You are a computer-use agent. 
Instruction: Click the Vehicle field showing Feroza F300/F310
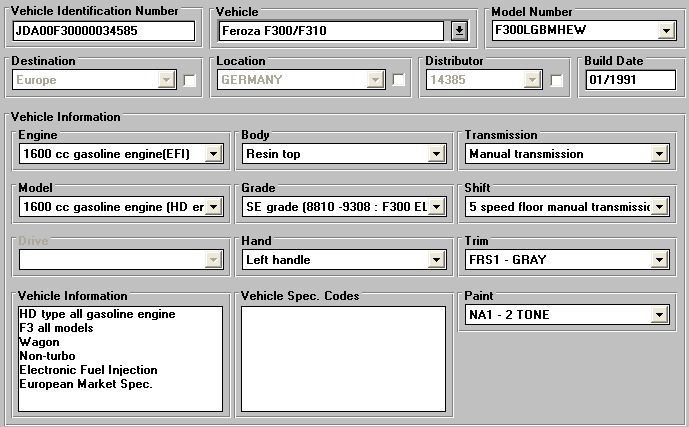point(331,31)
